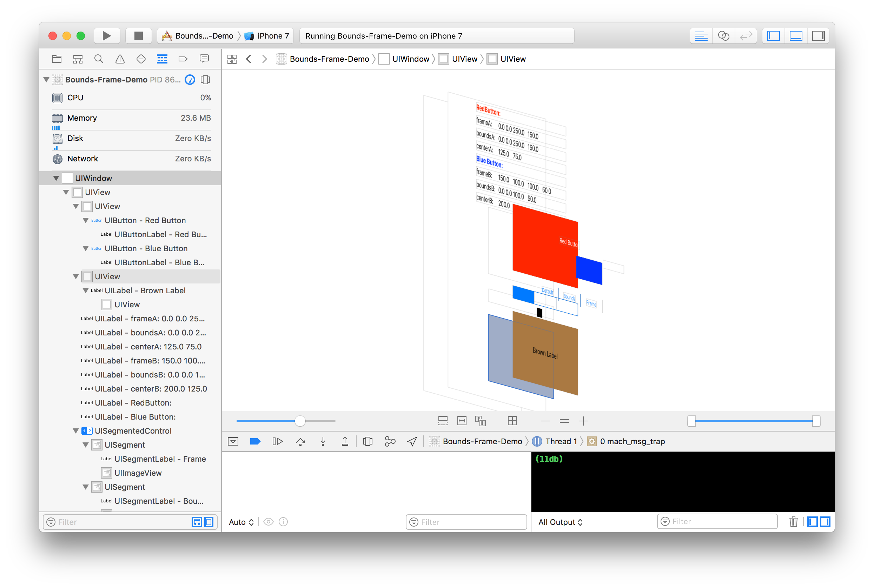Open the Test navigator diamond icon
The height and width of the screenshot is (588, 874).
(x=141, y=59)
